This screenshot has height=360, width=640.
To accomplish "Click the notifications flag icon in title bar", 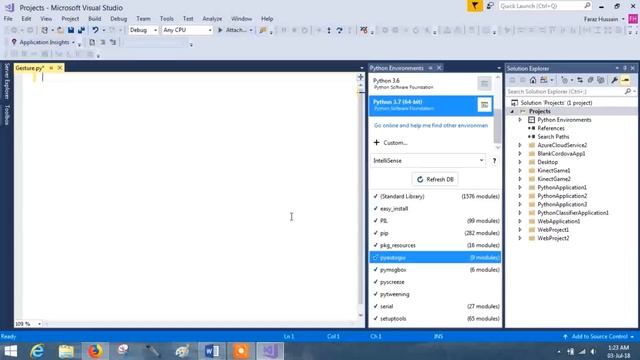I will [x=475, y=6].
